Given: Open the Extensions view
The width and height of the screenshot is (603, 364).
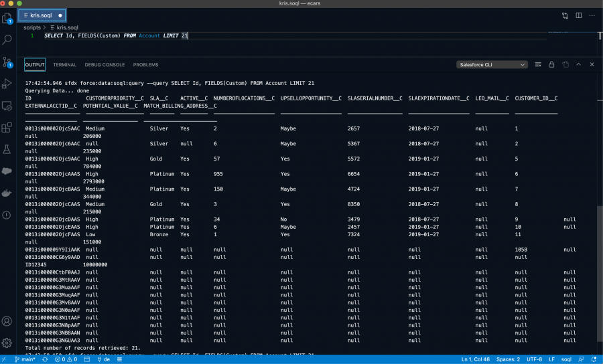Looking at the screenshot, I should [7, 128].
